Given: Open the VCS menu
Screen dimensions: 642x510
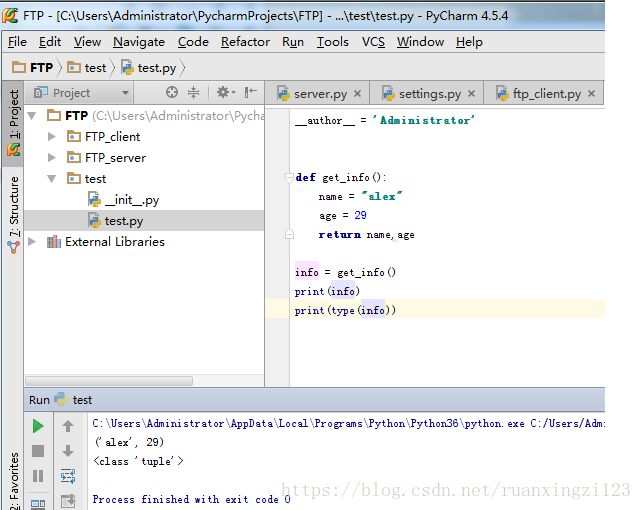Looking at the screenshot, I should point(373,42).
